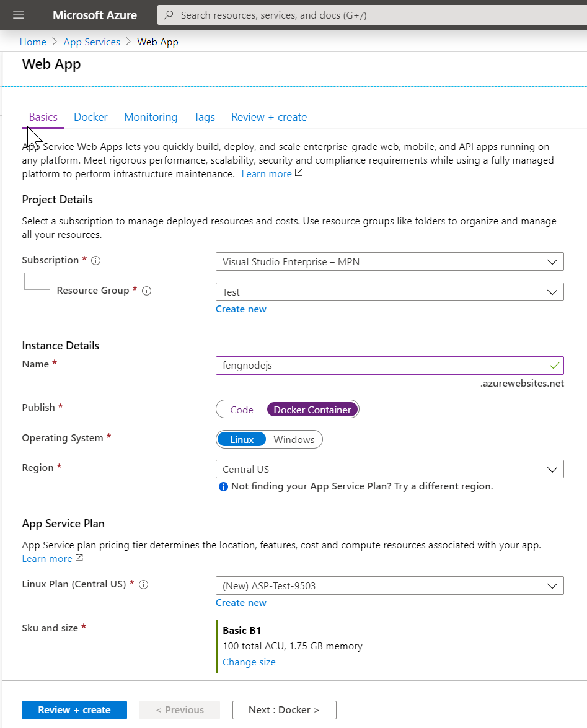Choose Linux operating system
This screenshot has height=728, width=587.
click(242, 439)
